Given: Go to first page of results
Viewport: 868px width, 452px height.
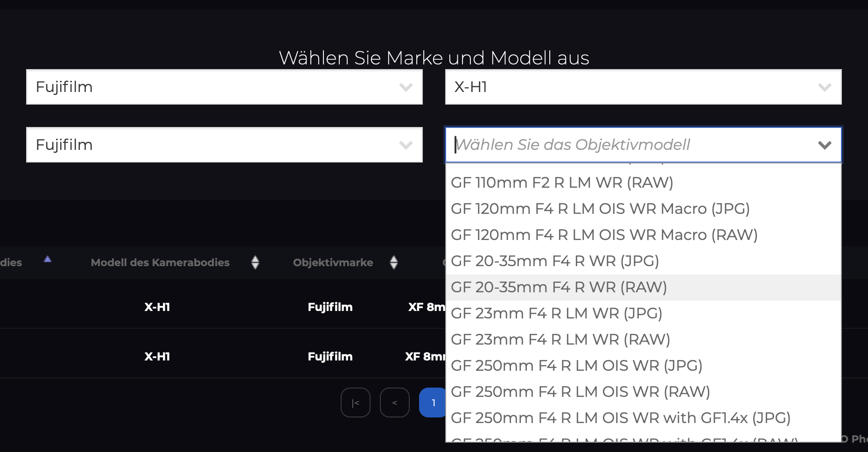Looking at the screenshot, I should click(356, 403).
